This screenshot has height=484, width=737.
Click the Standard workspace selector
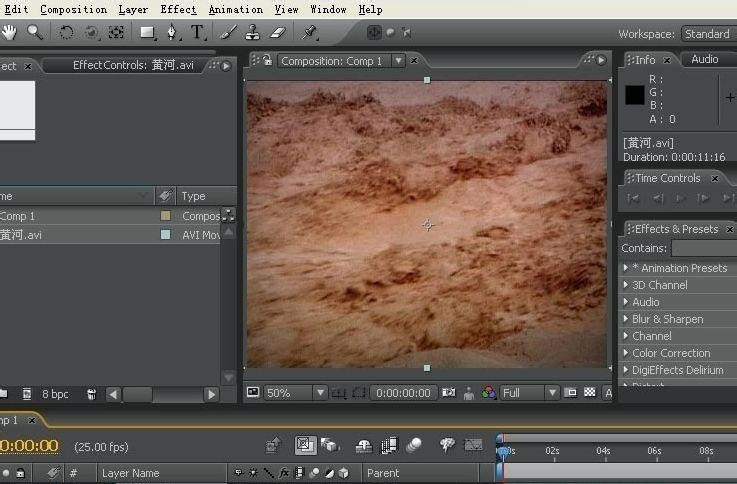708,34
